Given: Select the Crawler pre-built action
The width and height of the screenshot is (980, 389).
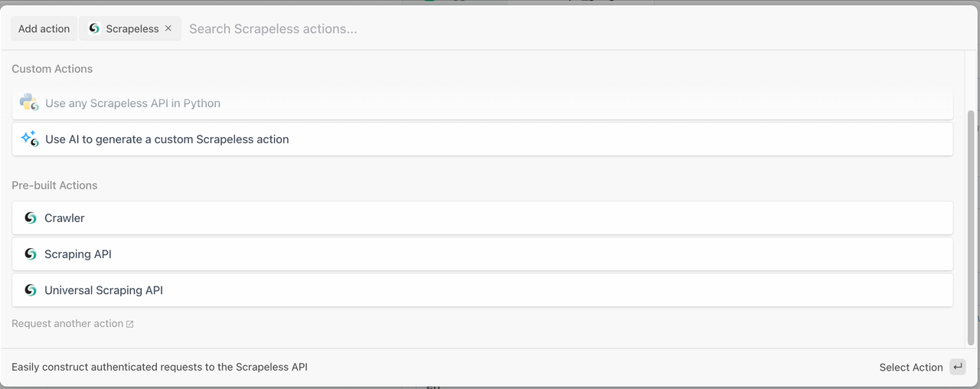Looking at the screenshot, I should pyautogui.click(x=64, y=218).
